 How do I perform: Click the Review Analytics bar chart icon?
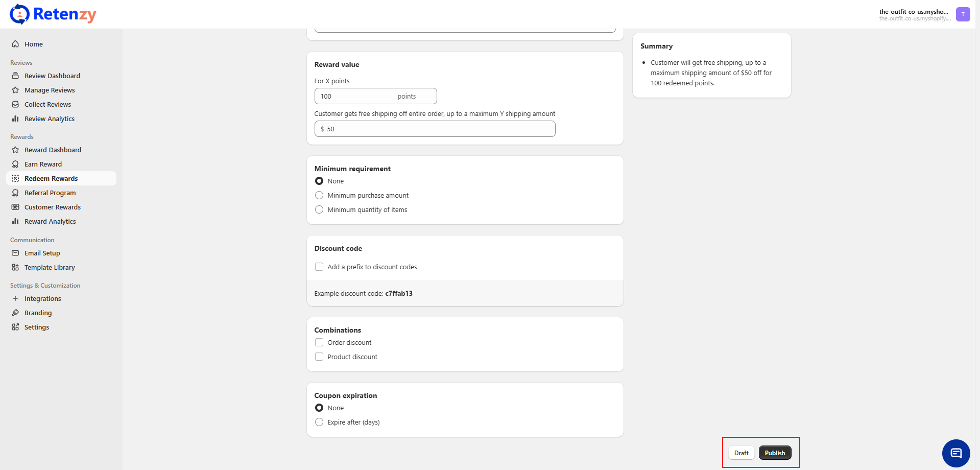15,119
